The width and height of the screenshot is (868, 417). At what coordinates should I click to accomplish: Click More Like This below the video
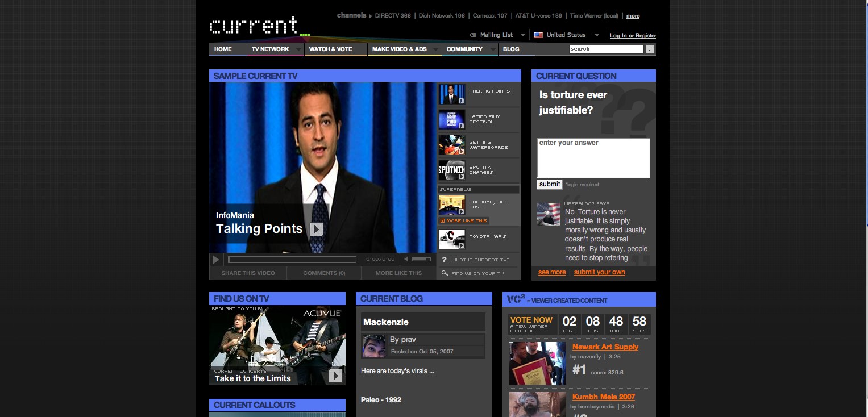click(x=398, y=273)
